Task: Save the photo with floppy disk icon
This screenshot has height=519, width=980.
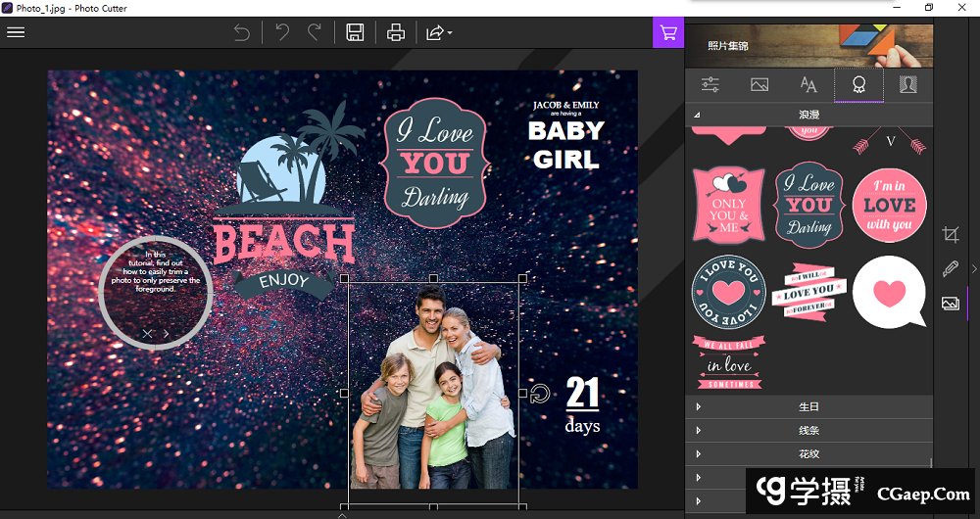Action: [x=355, y=32]
